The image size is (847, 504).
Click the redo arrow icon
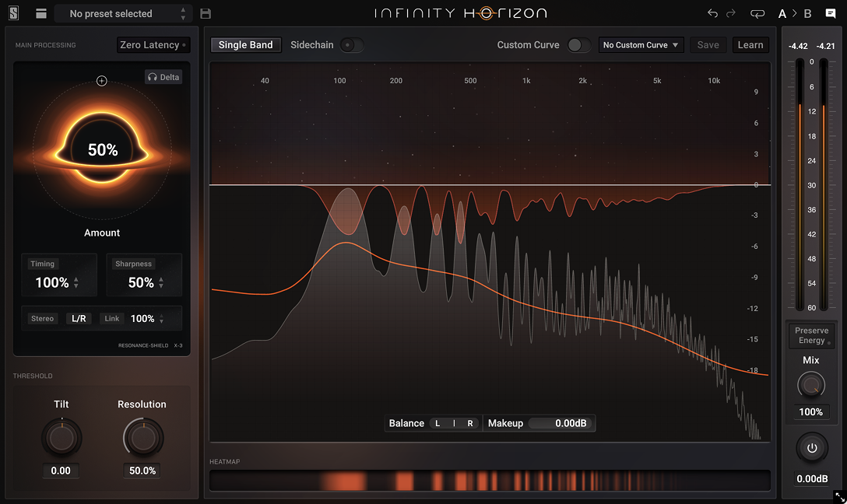click(733, 13)
